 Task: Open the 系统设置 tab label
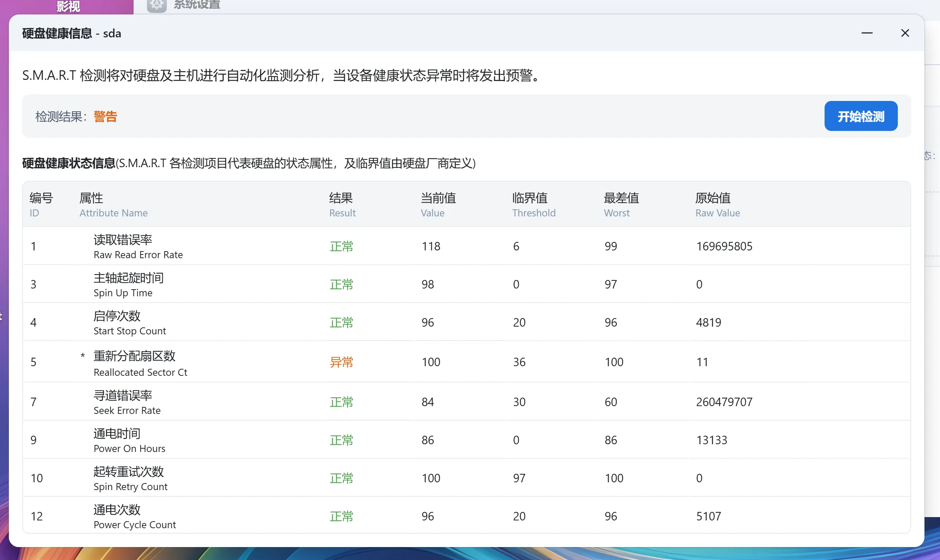196,5
